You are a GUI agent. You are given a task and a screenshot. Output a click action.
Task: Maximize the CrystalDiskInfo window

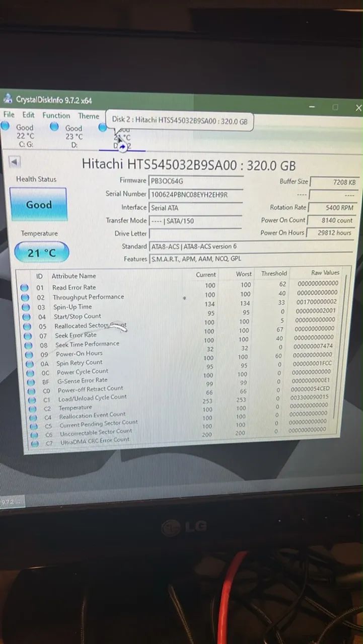[x=335, y=107]
